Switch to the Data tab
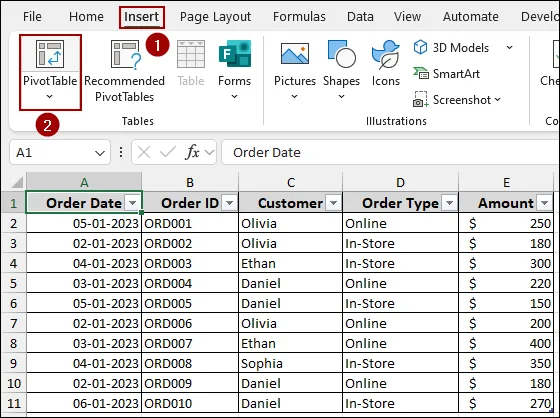The width and height of the screenshot is (560, 418). [360, 16]
